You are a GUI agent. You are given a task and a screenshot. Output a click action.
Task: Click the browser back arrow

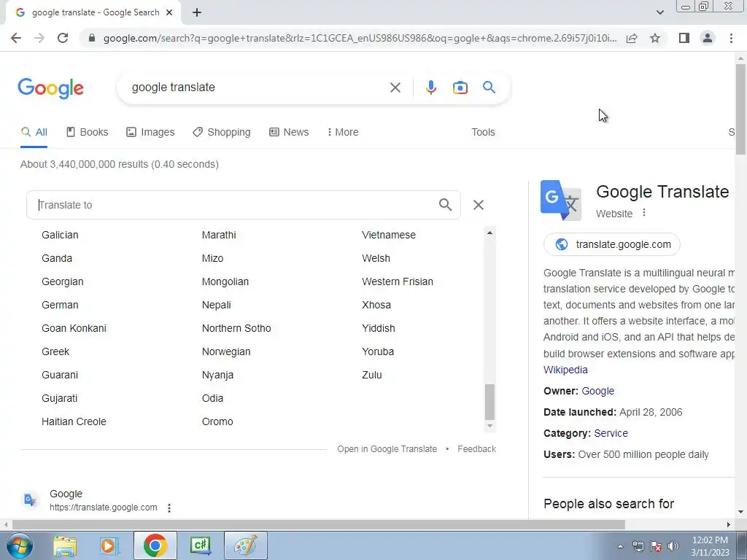[16, 38]
